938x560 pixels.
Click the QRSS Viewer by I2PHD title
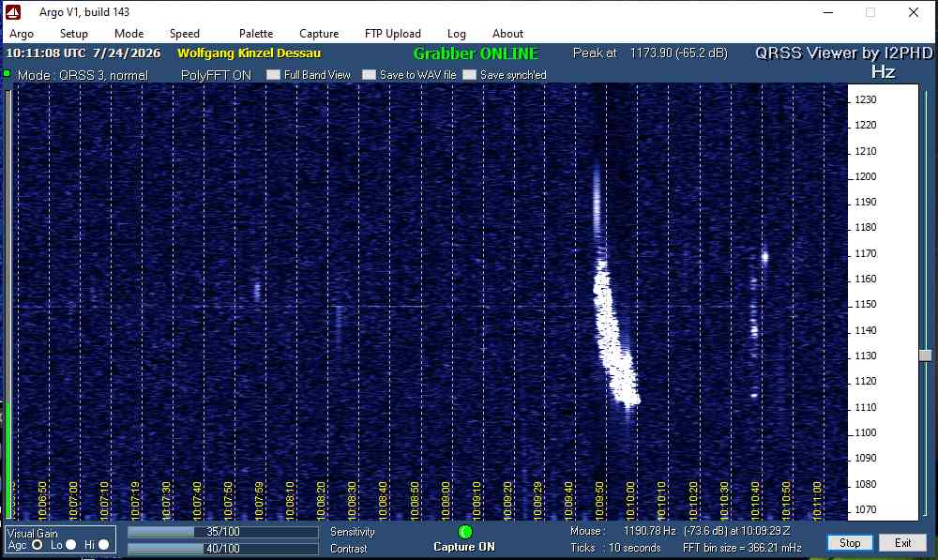pyautogui.click(x=843, y=53)
